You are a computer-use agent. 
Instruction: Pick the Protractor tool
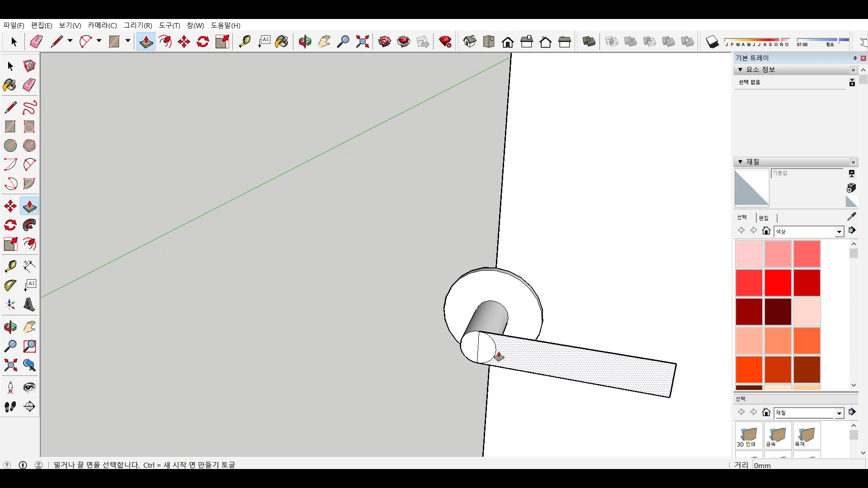pos(10,285)
